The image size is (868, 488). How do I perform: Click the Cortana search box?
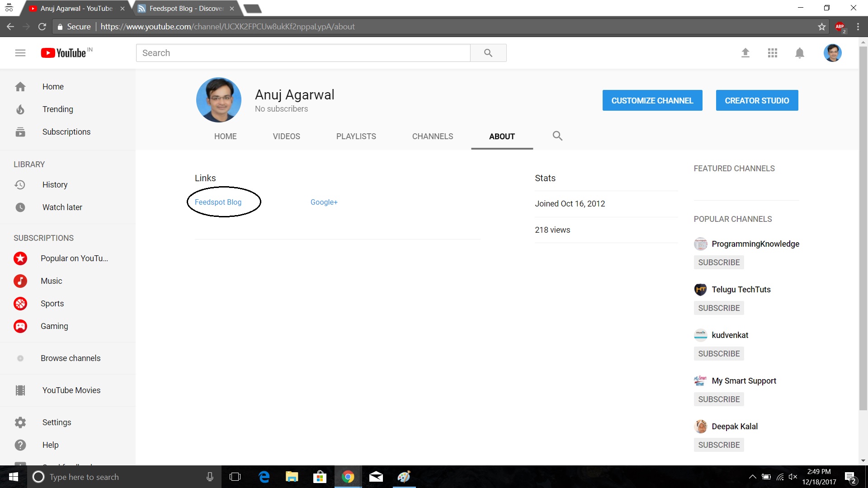coord(124,477)
